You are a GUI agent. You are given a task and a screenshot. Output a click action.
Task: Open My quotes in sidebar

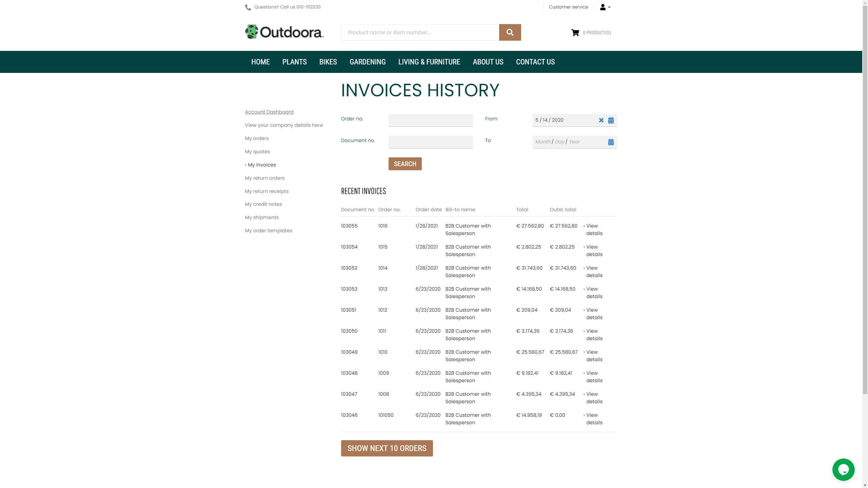pyautogui.click(x=257, y=152)
